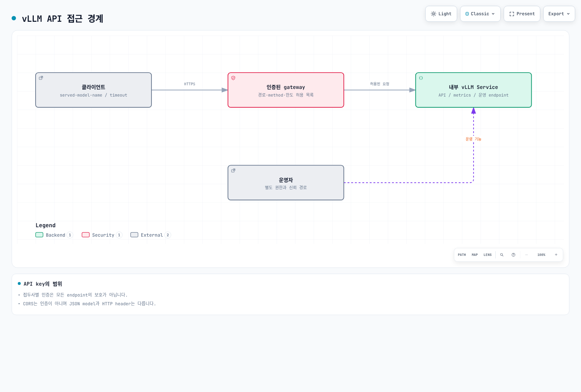Click the note starting with 접두사별 인증은
The image size is (581, 392).
[75, 295]
